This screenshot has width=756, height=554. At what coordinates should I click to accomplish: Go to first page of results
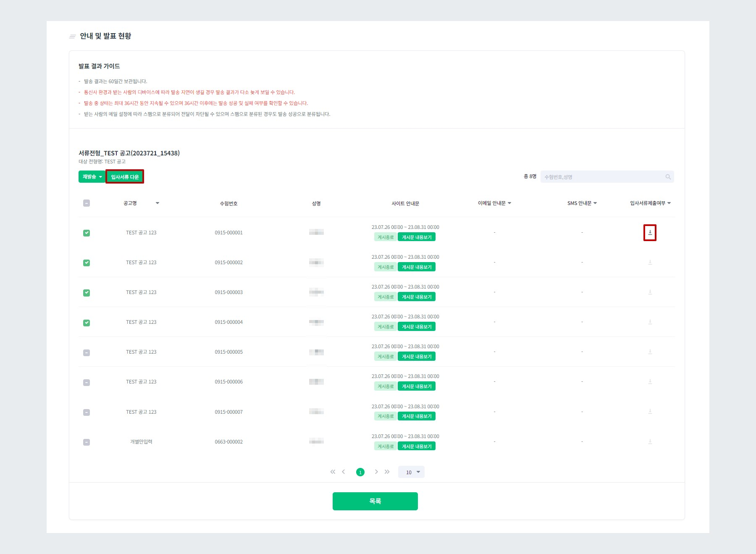click(x=333, y=472)
